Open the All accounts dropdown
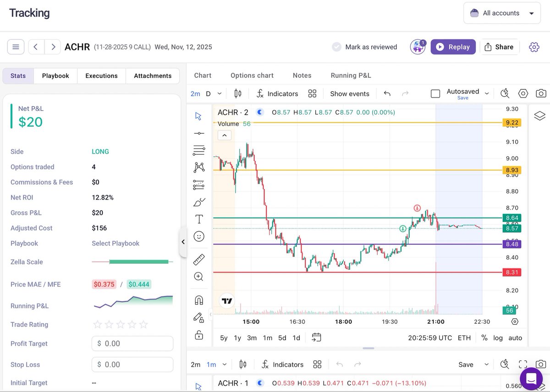 (x=502, y=13)
